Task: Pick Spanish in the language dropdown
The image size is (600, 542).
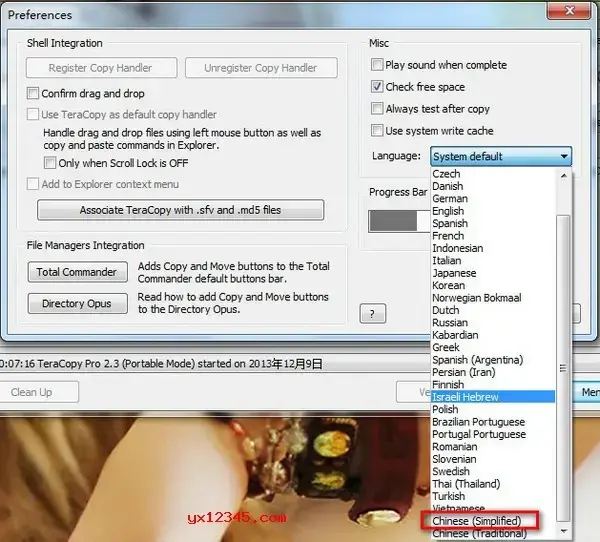Action: tap(493, 223)
